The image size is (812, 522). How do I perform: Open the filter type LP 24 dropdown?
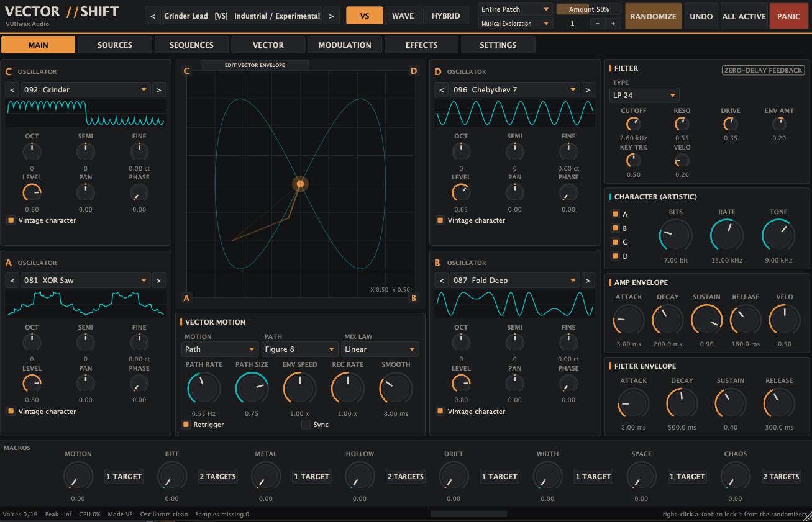point(644,95)
